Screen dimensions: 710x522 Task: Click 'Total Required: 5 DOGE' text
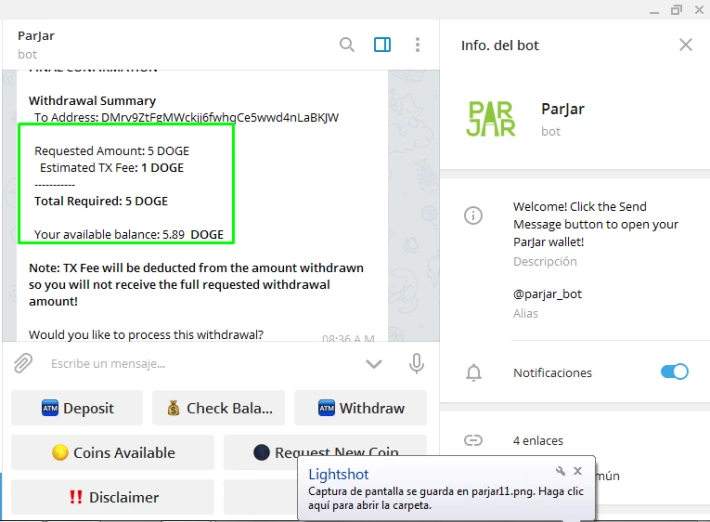click(x=101, y=201)
